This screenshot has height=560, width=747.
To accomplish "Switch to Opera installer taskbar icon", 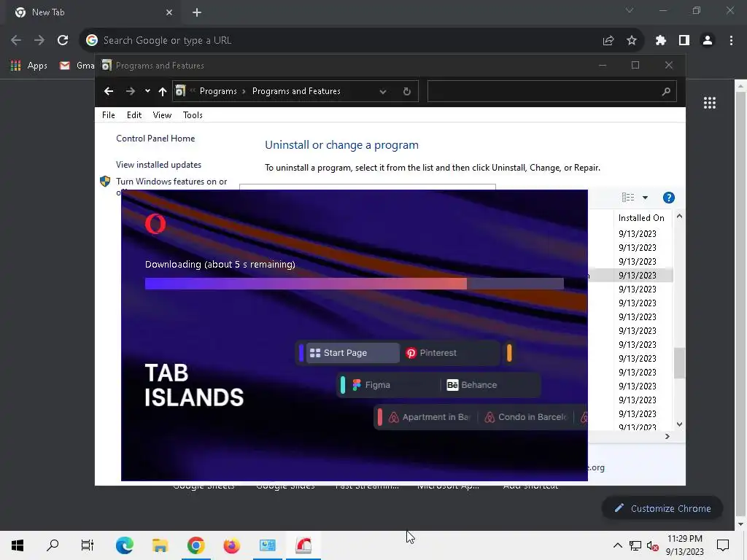I will point(303,545).
